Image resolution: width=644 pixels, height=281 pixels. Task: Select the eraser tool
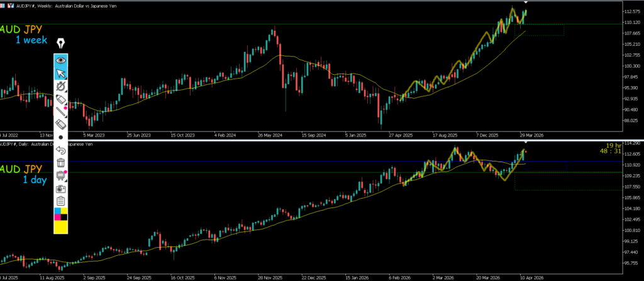[61, 124]
